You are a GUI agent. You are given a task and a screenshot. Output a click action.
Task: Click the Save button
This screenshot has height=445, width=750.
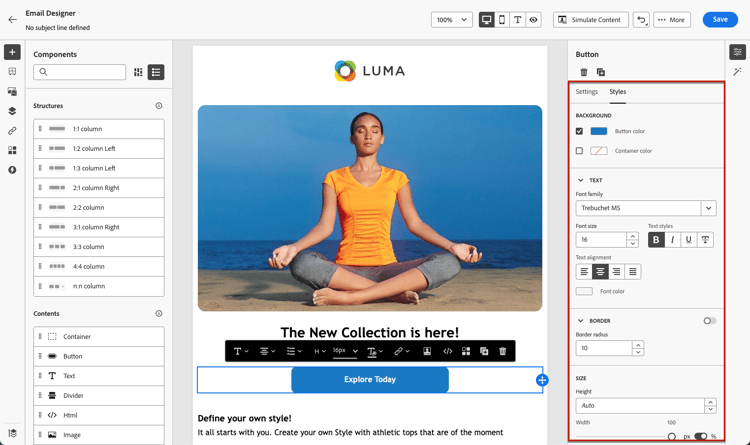pos(720,20)
